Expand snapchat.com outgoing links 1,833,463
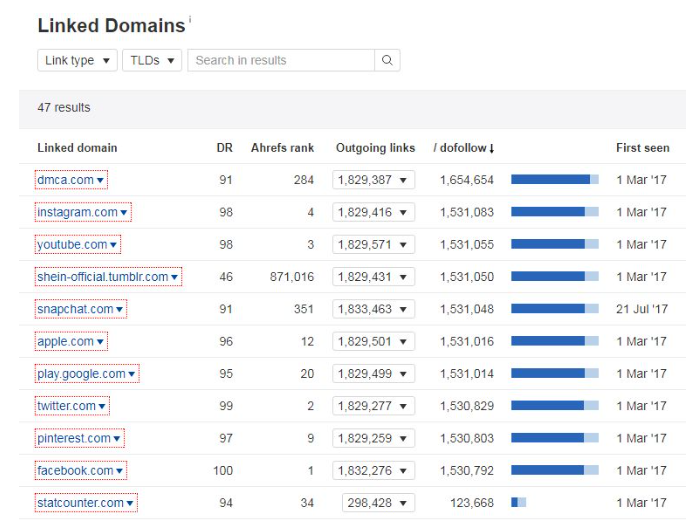Image resolution: width=696 pixels, height=524 pixels. point(373,309)
